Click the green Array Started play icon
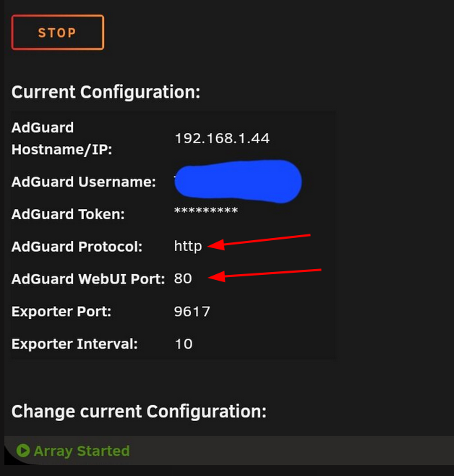Image resolution: width=454 pixels, height=476 pixels. tap(23, 451)
